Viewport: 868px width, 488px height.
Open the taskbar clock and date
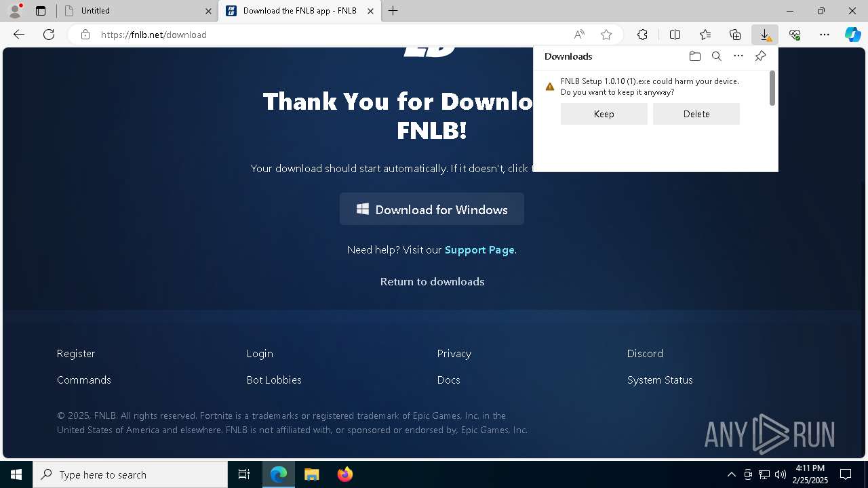810,474
